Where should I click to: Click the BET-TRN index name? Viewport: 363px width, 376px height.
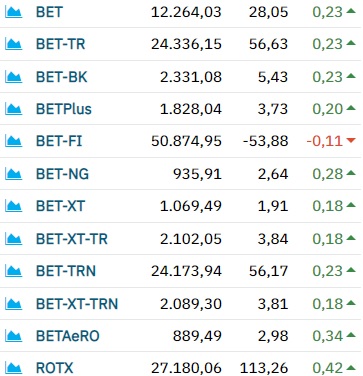[x=66, y=271]
